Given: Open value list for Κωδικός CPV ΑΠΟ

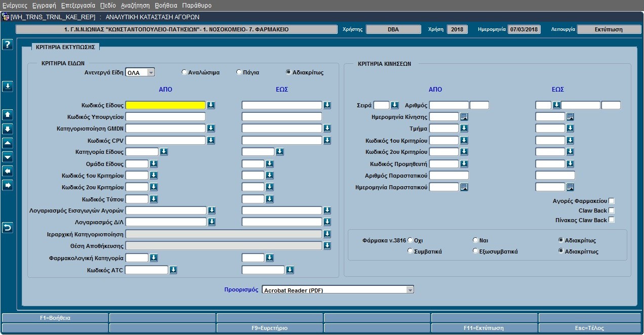Looking at the screenshot, I should click(211, 140).
